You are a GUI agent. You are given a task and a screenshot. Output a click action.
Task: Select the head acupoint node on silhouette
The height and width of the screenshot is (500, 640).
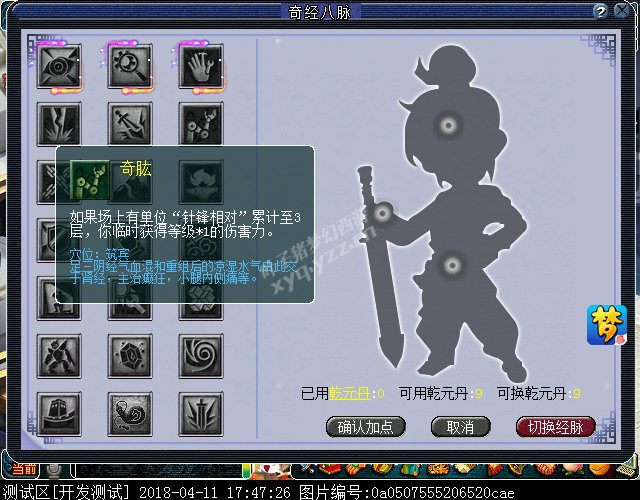[448, 125]
